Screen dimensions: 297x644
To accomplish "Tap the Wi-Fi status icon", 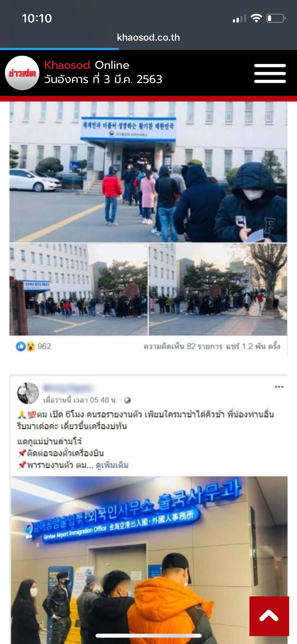I will point(256,18).
